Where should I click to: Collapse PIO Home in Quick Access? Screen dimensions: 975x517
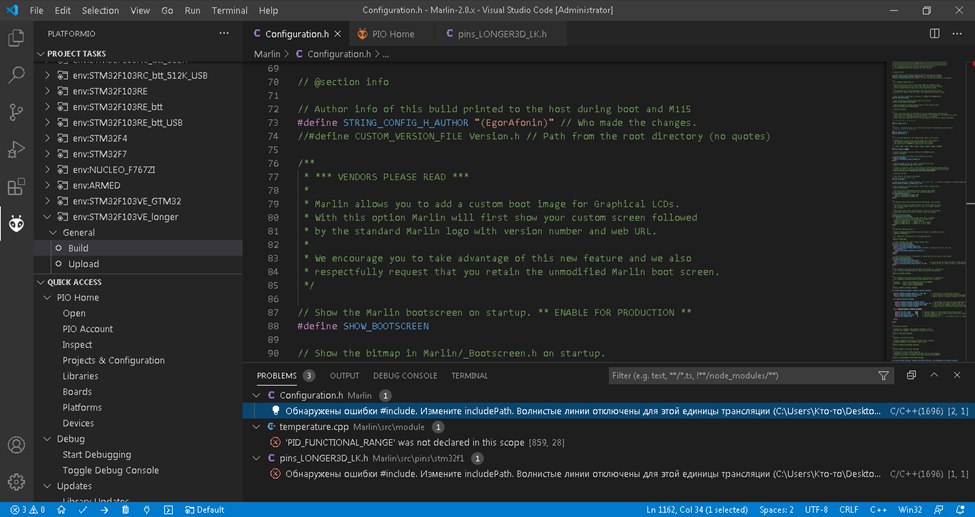pos(47,297)
